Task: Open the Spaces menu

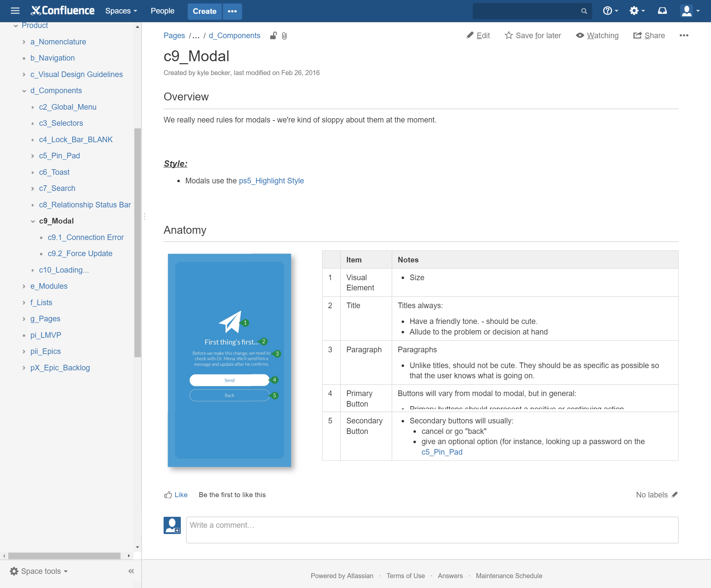Action: (x=121, y=11)
